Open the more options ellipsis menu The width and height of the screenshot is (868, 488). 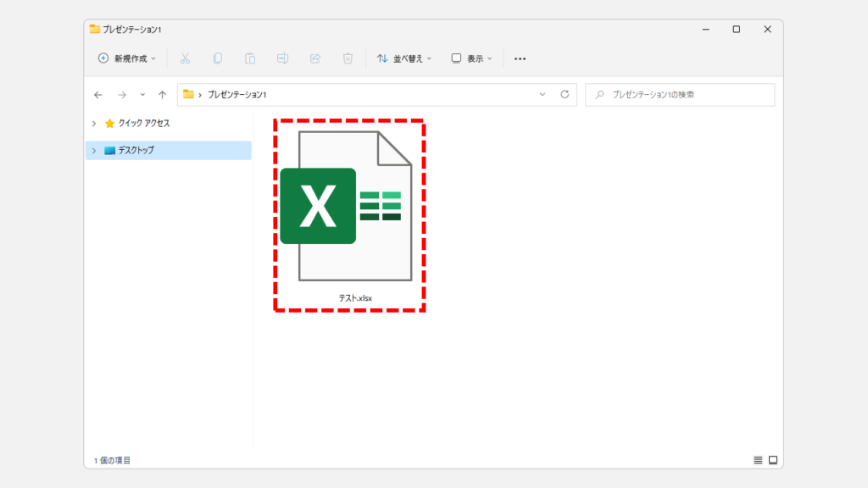point(520,58)
